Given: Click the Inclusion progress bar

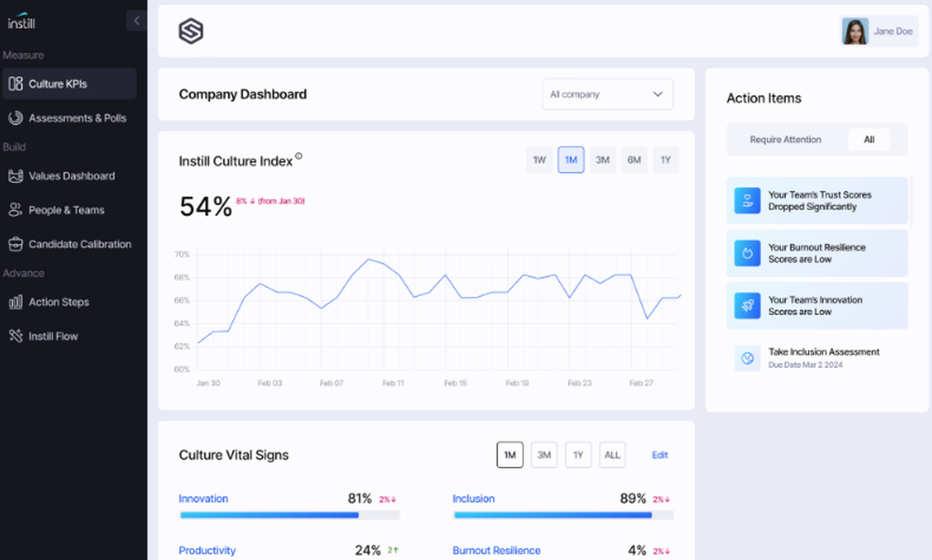Looking at the screenshot, I should [563, 515].
